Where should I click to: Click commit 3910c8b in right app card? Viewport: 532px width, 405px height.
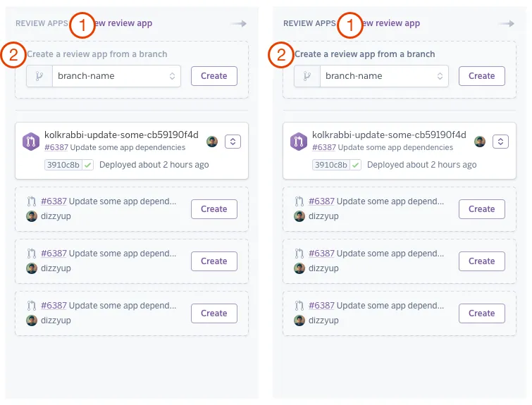[331, 165]
